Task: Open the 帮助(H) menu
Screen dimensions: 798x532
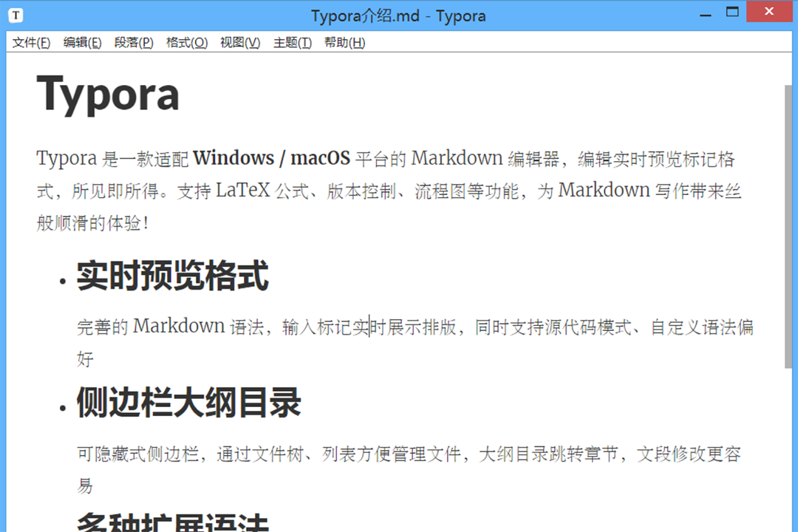Action: 344,42
